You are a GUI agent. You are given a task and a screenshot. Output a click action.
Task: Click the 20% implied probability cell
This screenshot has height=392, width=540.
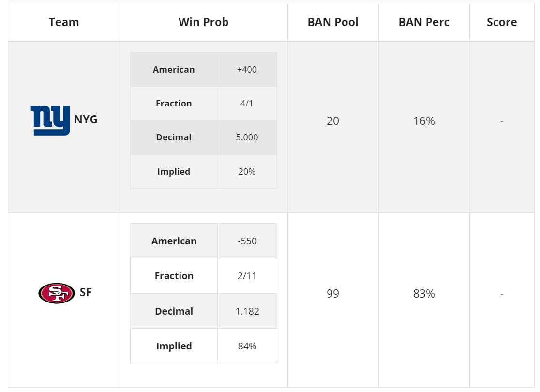pyautogui.click(x=247, y=171)
